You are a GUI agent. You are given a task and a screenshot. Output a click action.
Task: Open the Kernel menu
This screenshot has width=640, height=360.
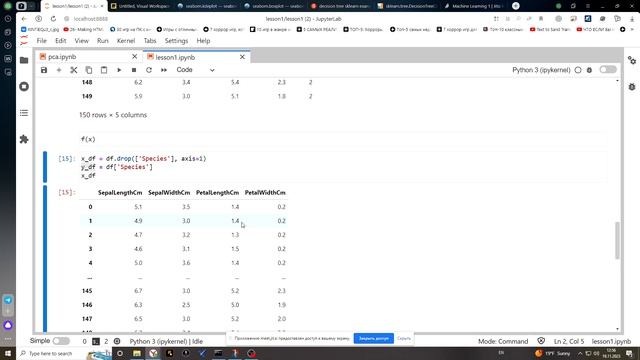(x=126, y=41)
